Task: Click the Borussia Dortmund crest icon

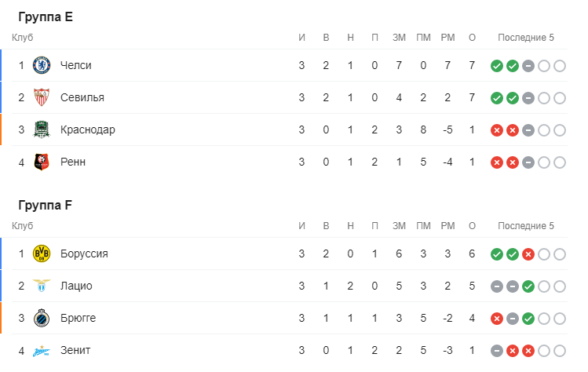Action: click(x=42, y=253)
